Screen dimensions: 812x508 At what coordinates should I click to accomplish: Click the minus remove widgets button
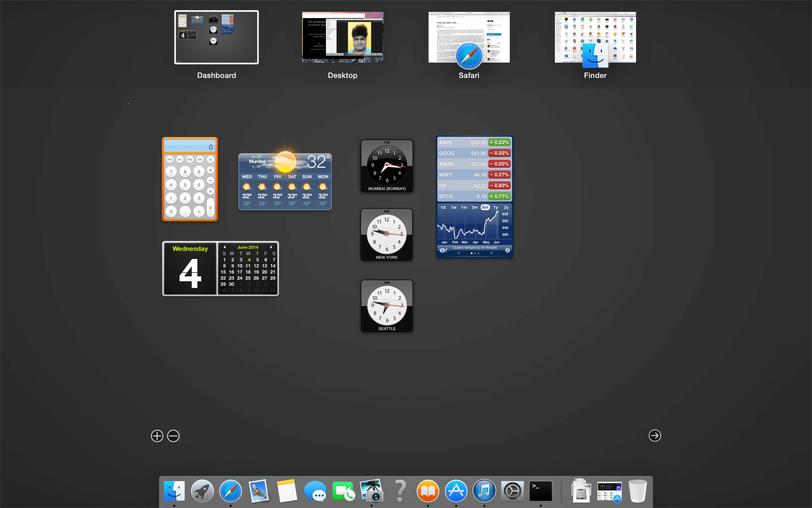pyautogui.click(x=173, y=436)
